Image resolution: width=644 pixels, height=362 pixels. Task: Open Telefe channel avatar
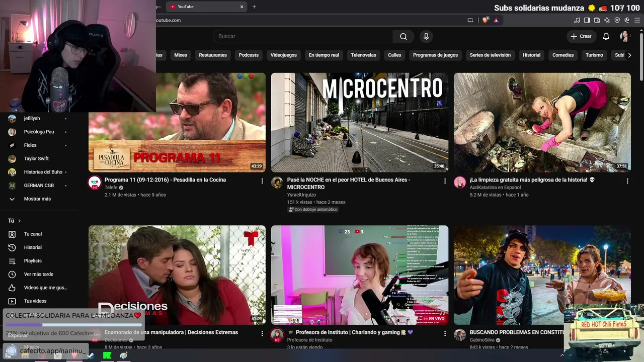[x=95, y=183]
